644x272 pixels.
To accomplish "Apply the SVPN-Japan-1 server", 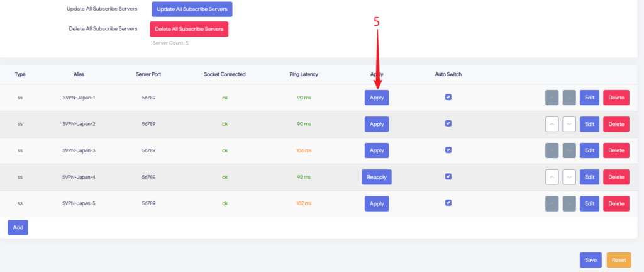I will 377,98.
